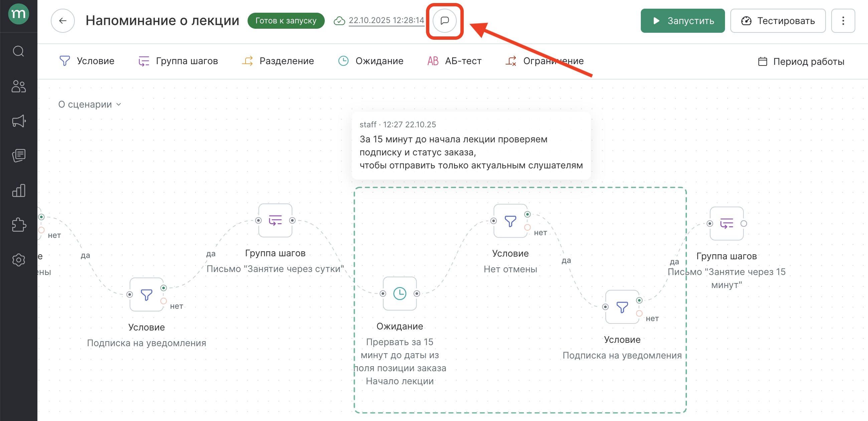Viewport: 868px width, 421px height.
Task: Launch the scenario with "Запустить"
Action: coord(683,21)
